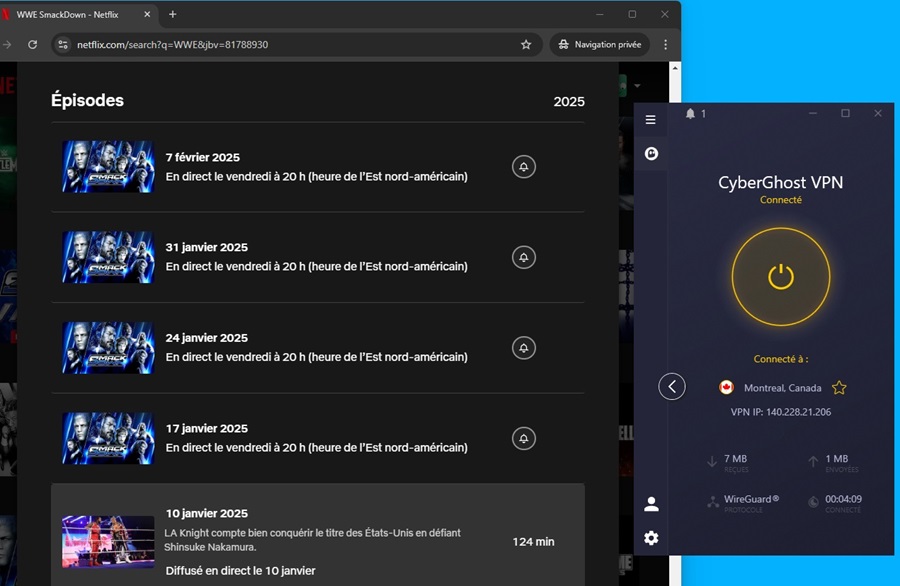Image resolution: width=900 pixels, height=586 pixels.
Task: Toggle the CyberGhost VPN power button
Action: pyautogui.click(x=780, y=277)
